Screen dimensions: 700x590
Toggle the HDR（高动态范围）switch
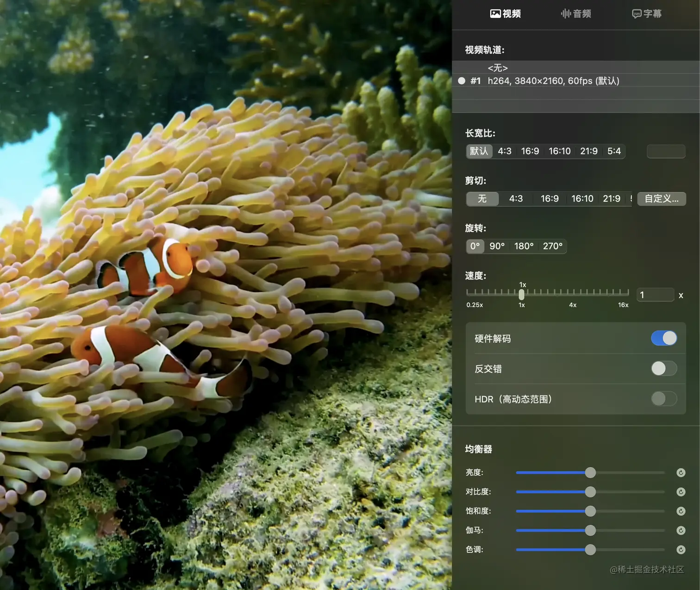pyautogui.click(x=664, y=398)
